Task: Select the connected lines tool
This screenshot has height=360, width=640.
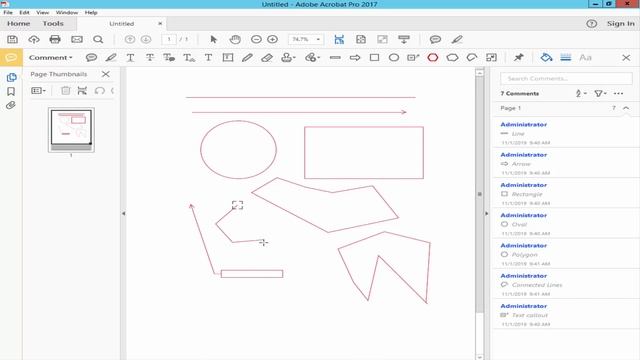Action: tap(472, 58)
